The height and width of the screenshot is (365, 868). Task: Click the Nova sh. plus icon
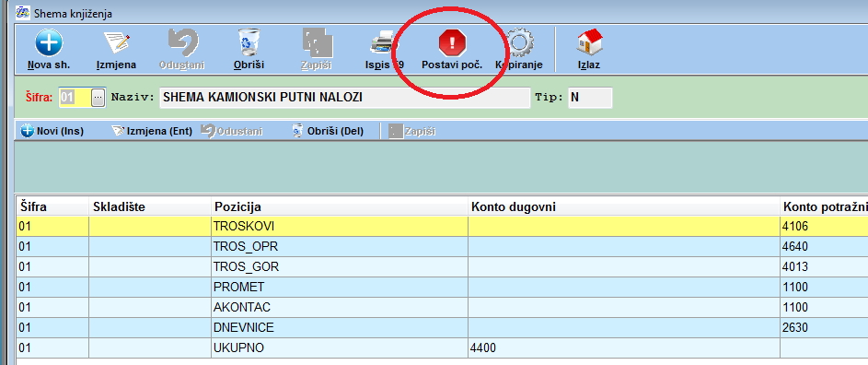coord(49,42)
